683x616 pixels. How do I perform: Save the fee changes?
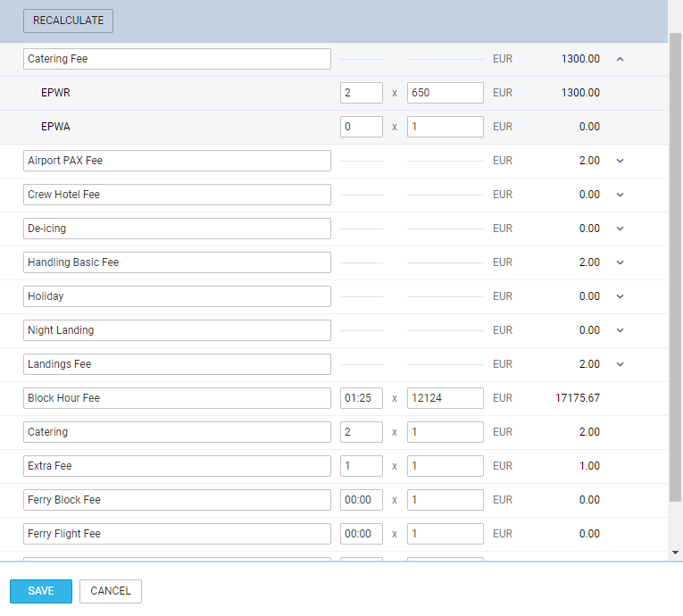(41, 591)
